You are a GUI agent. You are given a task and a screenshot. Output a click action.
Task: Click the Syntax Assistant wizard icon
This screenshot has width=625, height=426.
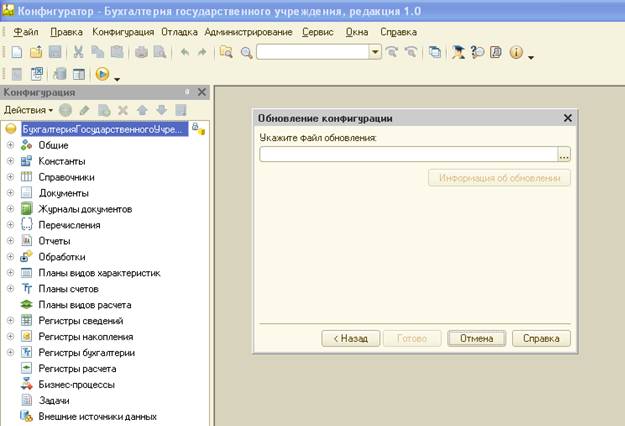click(458, 52)
